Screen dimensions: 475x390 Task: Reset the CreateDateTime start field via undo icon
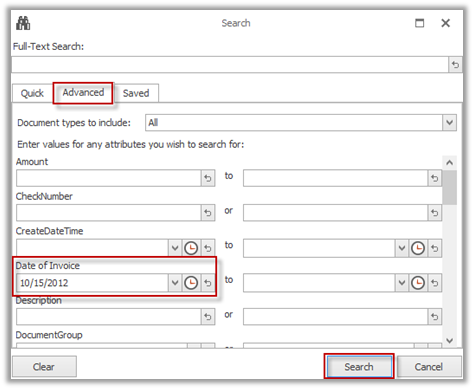(x=208, y=248)
